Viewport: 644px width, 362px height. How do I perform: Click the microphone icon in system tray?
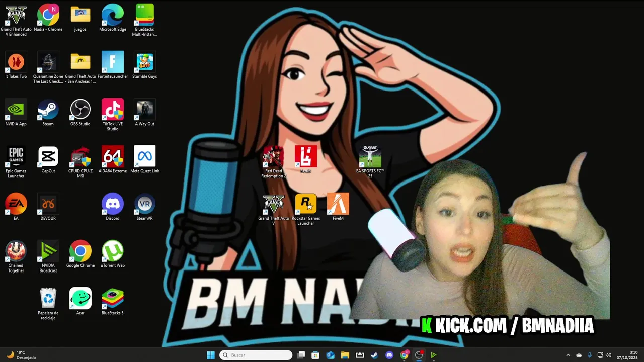[589, 355]
